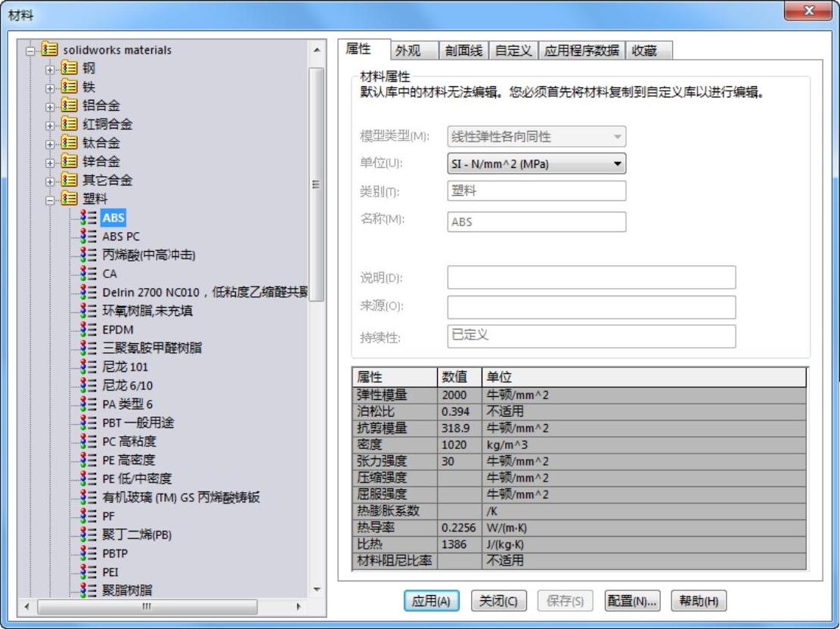Click the 尼龙 101 material icon

pyautogui.click(x=88, y=367)
